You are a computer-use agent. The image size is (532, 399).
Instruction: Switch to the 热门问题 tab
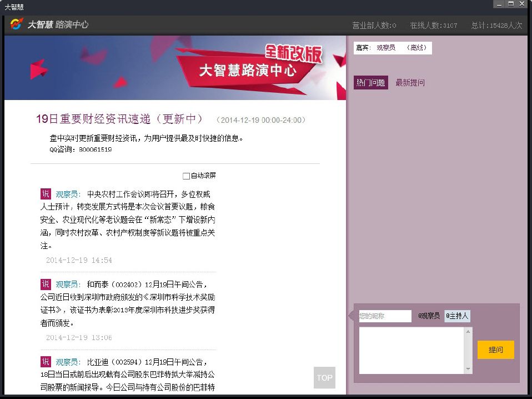(x=370, y=82)
